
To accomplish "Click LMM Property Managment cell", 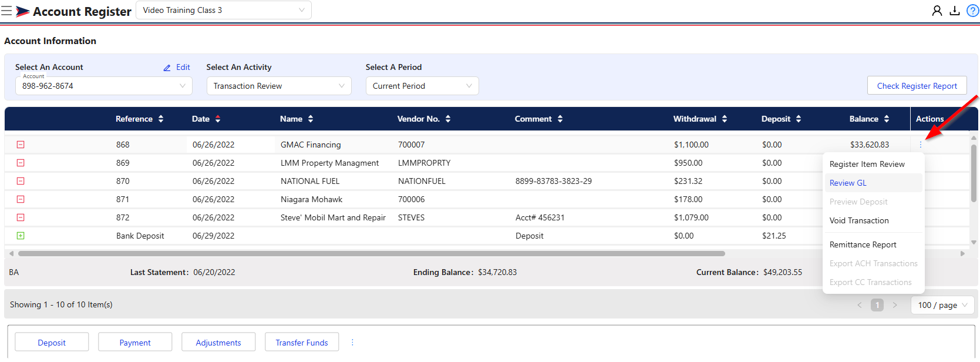I will [x=329, y=163].
